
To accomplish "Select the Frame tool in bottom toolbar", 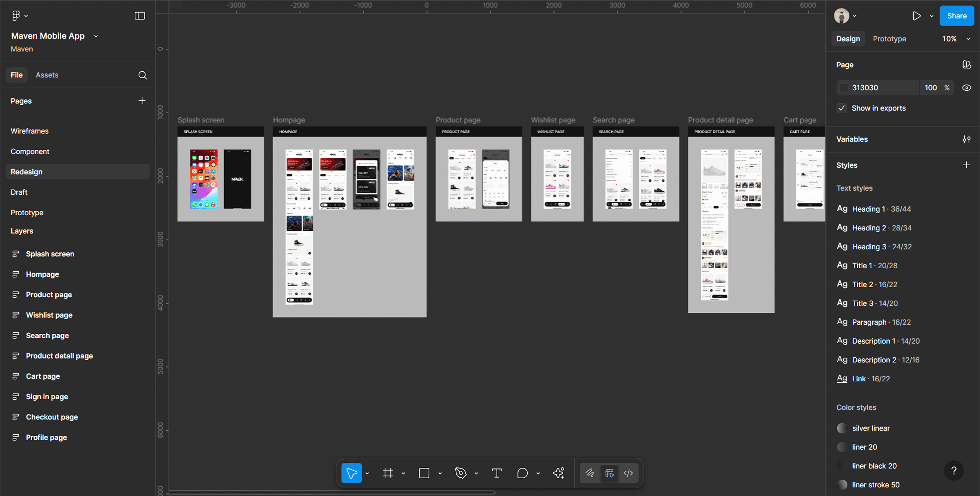I will (388, 473).
